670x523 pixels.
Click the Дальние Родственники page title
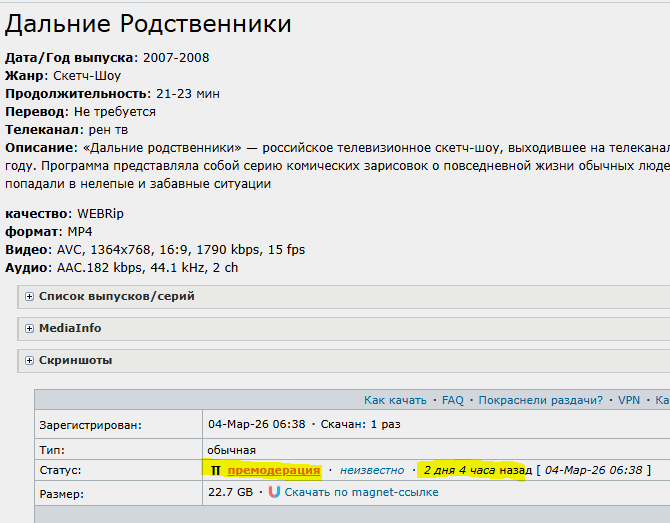point(149,23)
